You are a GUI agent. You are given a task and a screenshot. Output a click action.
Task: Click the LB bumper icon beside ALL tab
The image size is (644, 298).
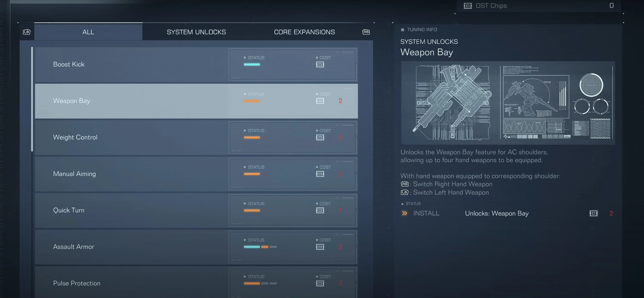tap(27, 32)
